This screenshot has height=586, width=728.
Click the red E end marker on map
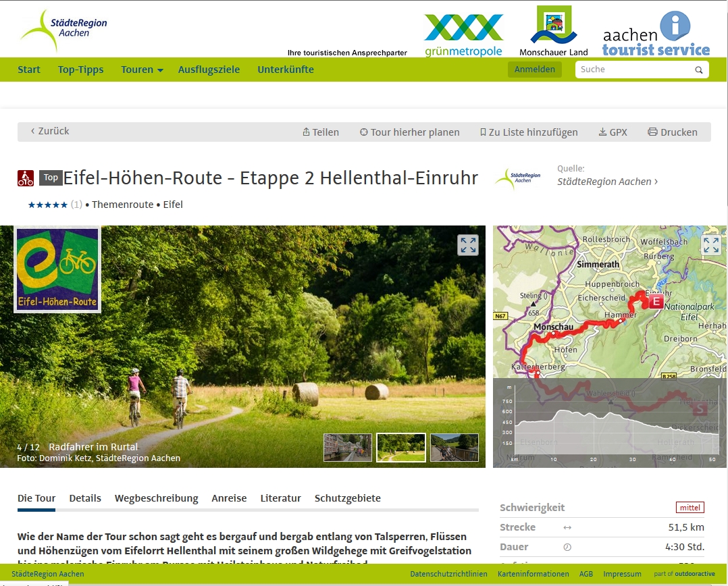(656, 301)
